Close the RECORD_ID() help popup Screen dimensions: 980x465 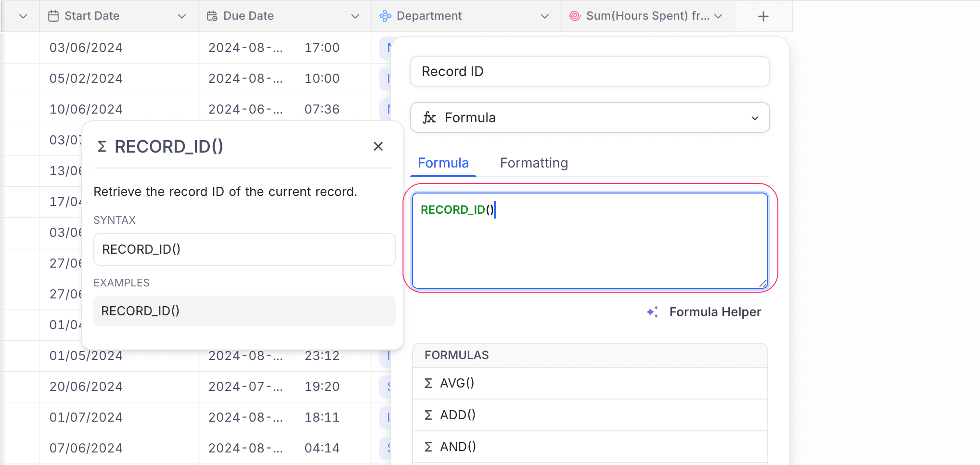coord(378,146)
